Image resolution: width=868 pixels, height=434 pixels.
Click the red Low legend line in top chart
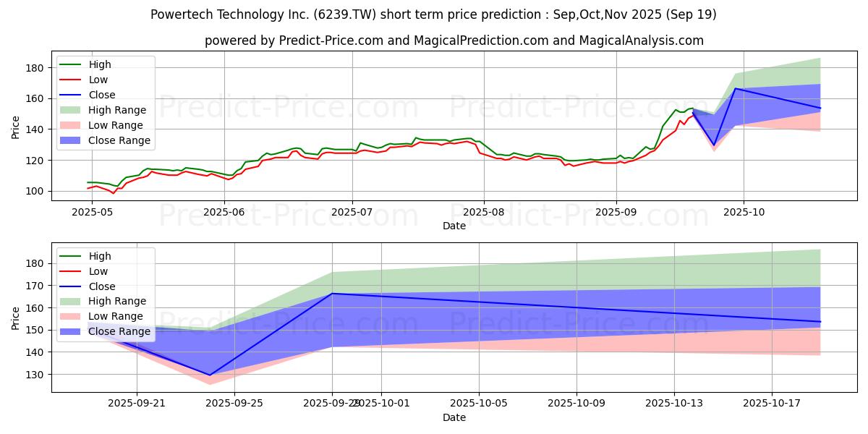click(72, 80)
